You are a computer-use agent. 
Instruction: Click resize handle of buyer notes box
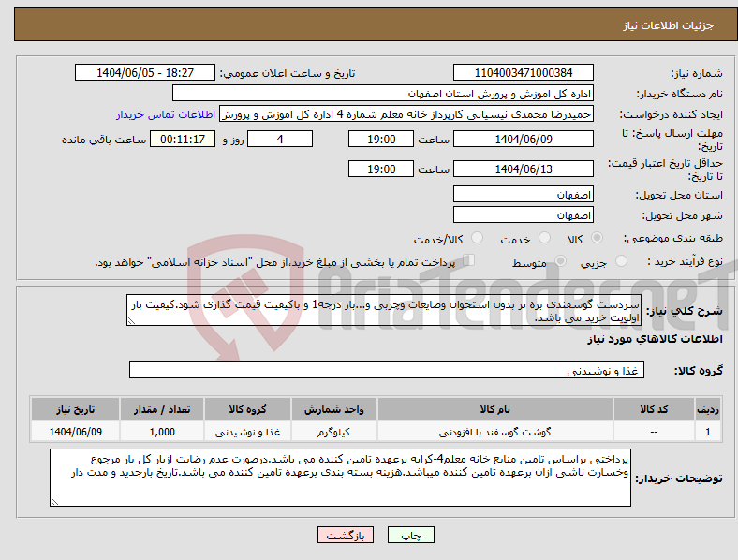(54, 502)
